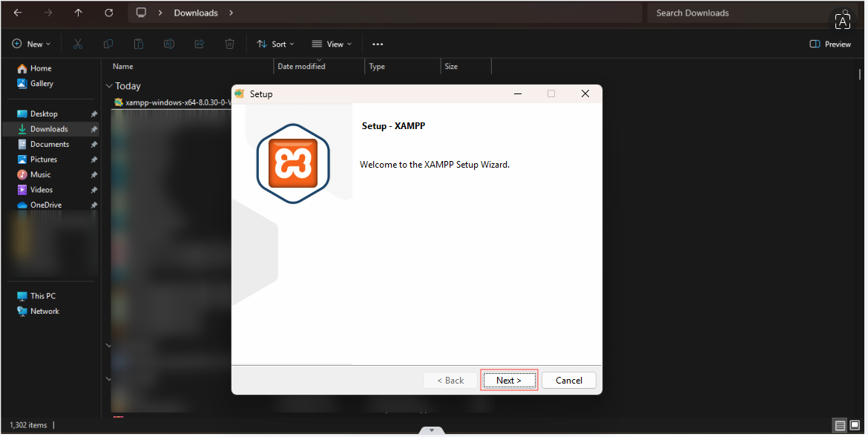The height and width of the screenshot is (437, 868).
Task: Click the 1,302 items status text
Action: click(28, 425)
